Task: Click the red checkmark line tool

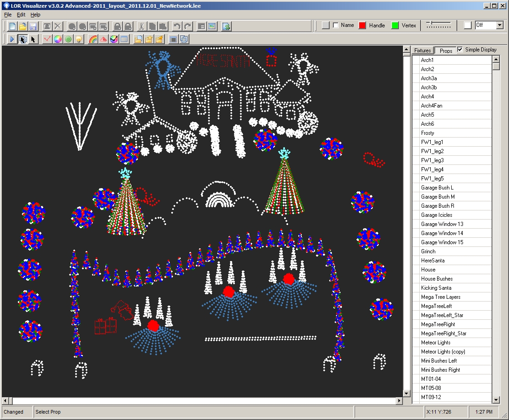Action: (47, 39)
